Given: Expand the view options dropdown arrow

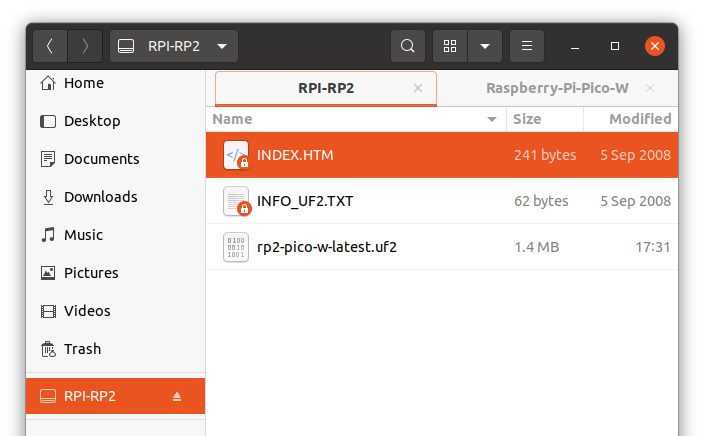Looking at the screenshot, I should 485,46.
